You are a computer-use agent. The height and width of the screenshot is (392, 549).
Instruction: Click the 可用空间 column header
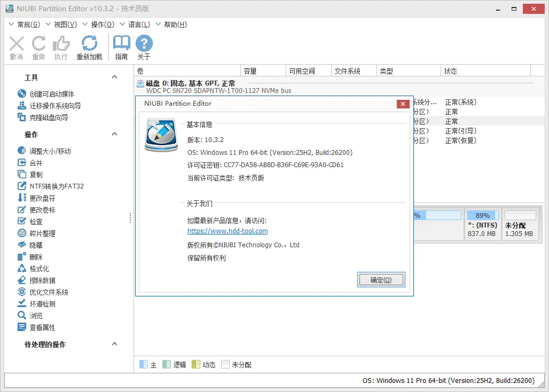[309, 71]
